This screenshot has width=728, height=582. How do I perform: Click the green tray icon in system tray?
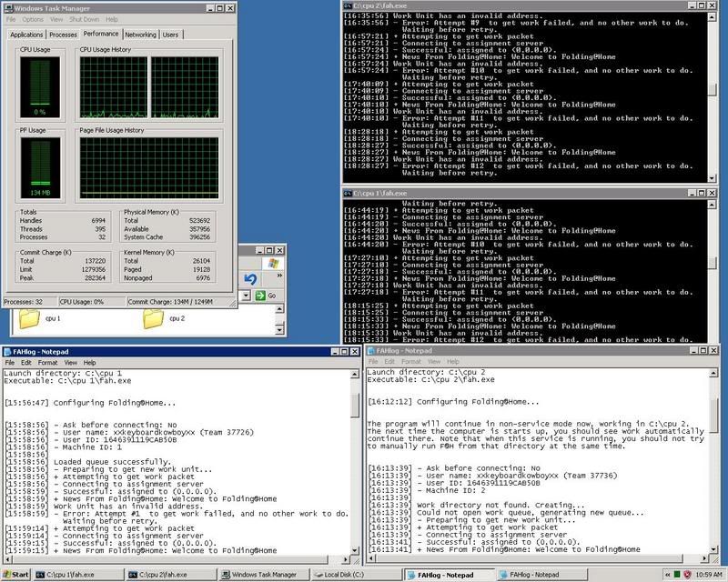click(x=677, y=575)
